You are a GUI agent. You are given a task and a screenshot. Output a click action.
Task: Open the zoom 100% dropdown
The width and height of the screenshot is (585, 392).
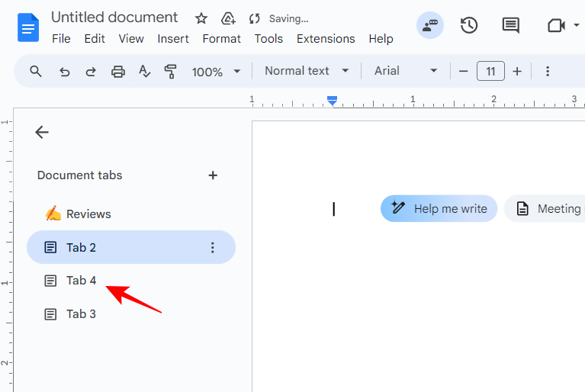tap(216, 72)
